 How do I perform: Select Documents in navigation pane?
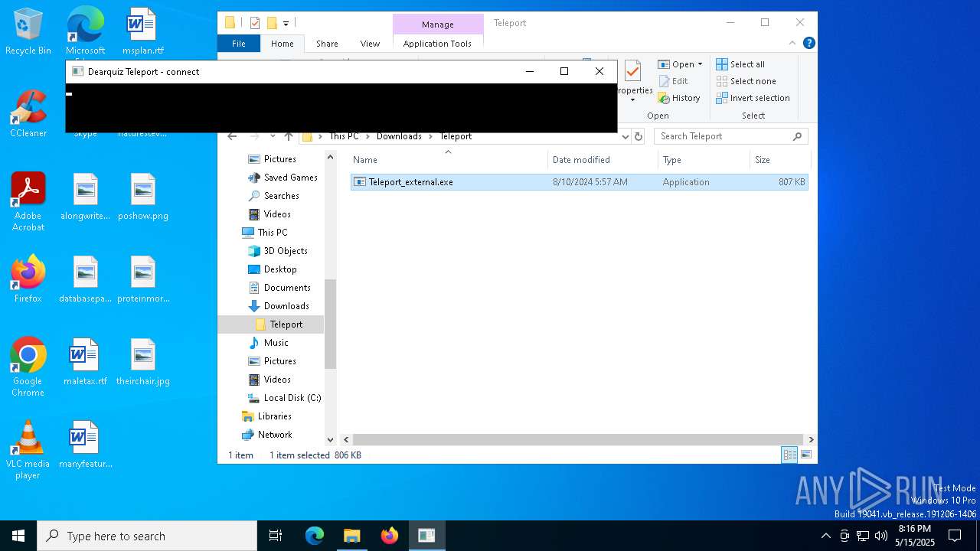[x=279, y=288]
